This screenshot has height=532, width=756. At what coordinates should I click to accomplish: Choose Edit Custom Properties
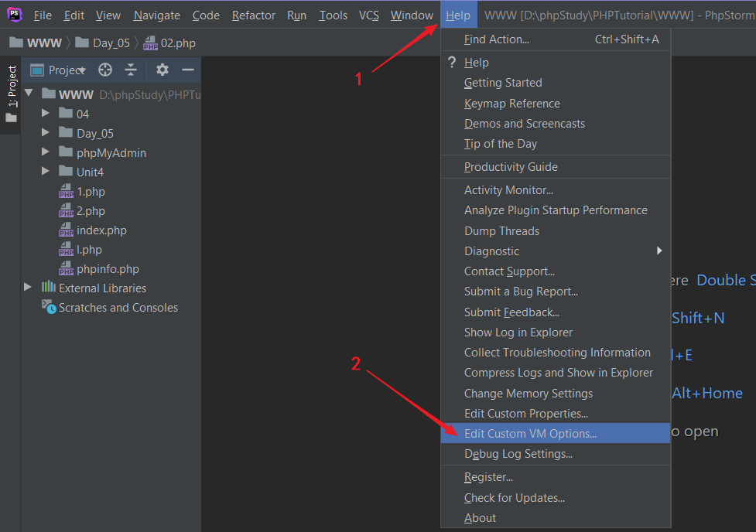(x=556, y=414)
